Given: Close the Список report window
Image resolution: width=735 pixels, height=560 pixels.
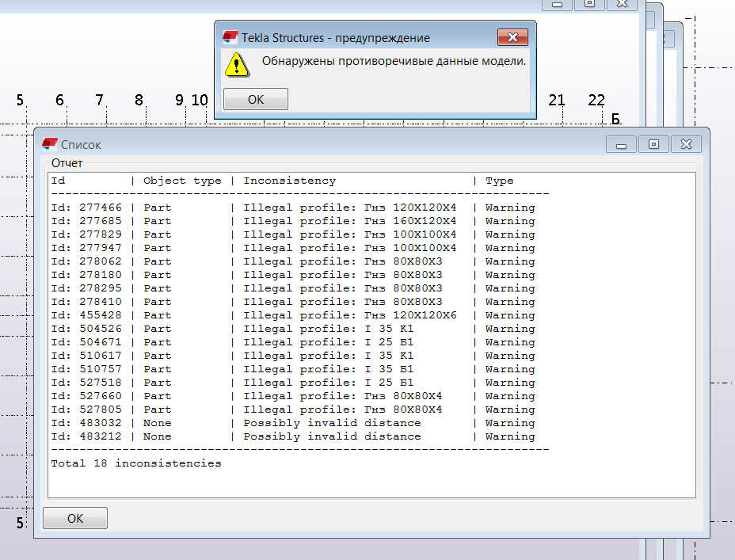Looking at the screenshot, I should click(686, 144).
